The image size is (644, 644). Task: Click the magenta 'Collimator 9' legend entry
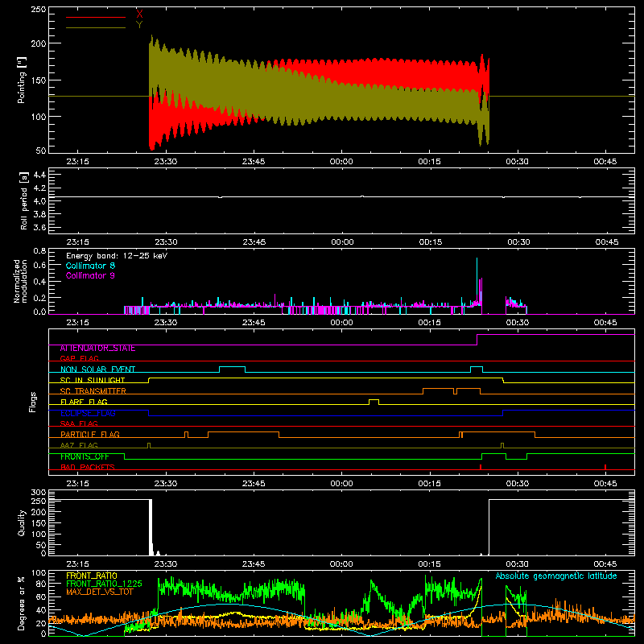pyautogui.click(x=90, y=275)
